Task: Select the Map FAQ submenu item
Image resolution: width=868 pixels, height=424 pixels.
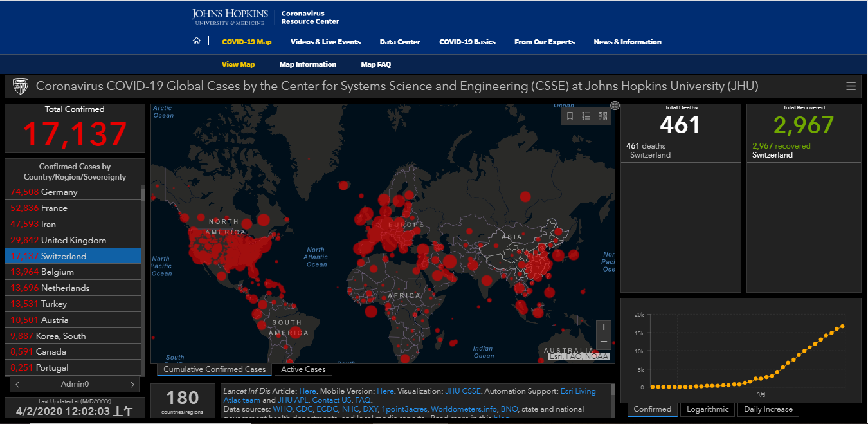Action: point(376,64)
